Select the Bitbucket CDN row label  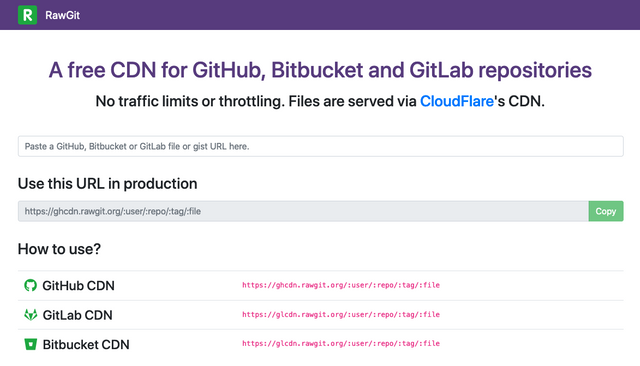86,344
